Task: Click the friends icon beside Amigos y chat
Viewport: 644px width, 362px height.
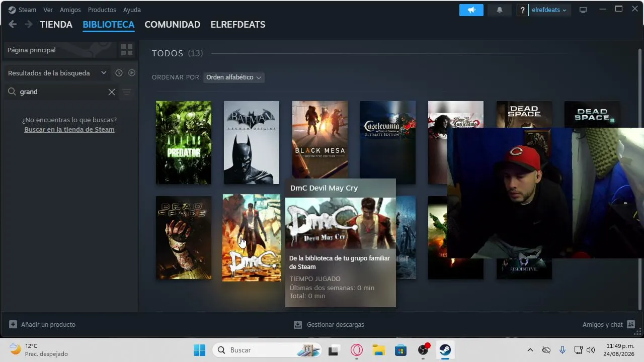Action: [x=631, y=325]
